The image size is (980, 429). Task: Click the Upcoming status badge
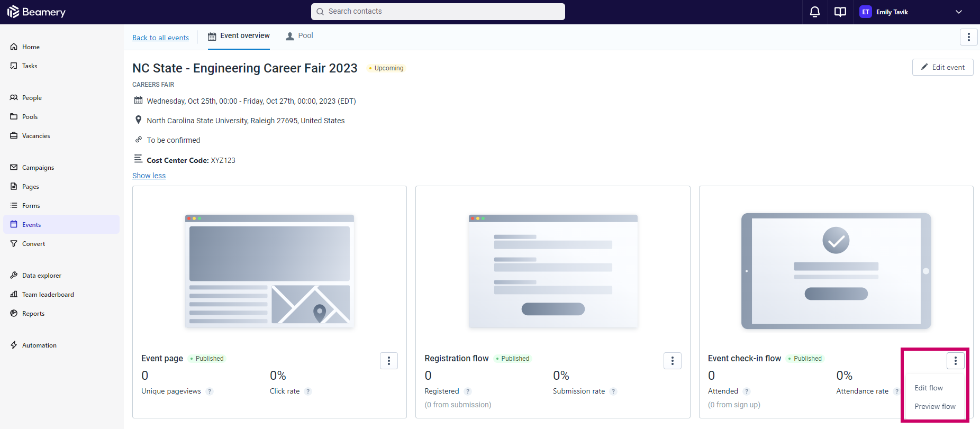point(386,68)
